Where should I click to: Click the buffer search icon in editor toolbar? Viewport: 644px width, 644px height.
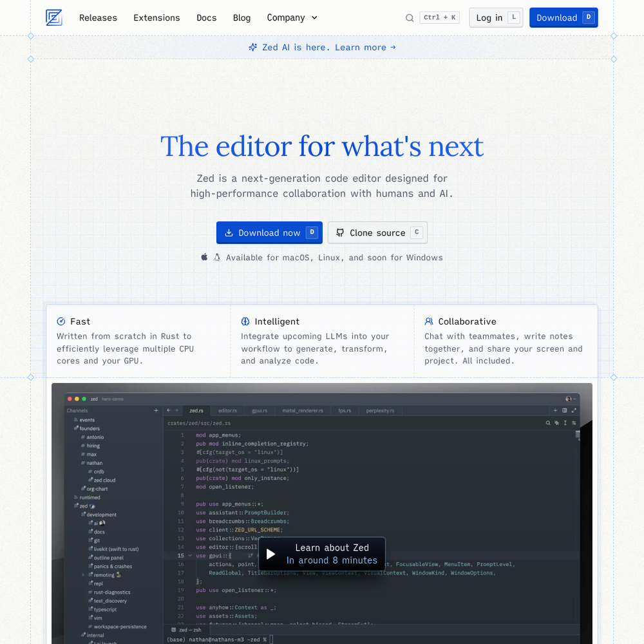[548, 422]
